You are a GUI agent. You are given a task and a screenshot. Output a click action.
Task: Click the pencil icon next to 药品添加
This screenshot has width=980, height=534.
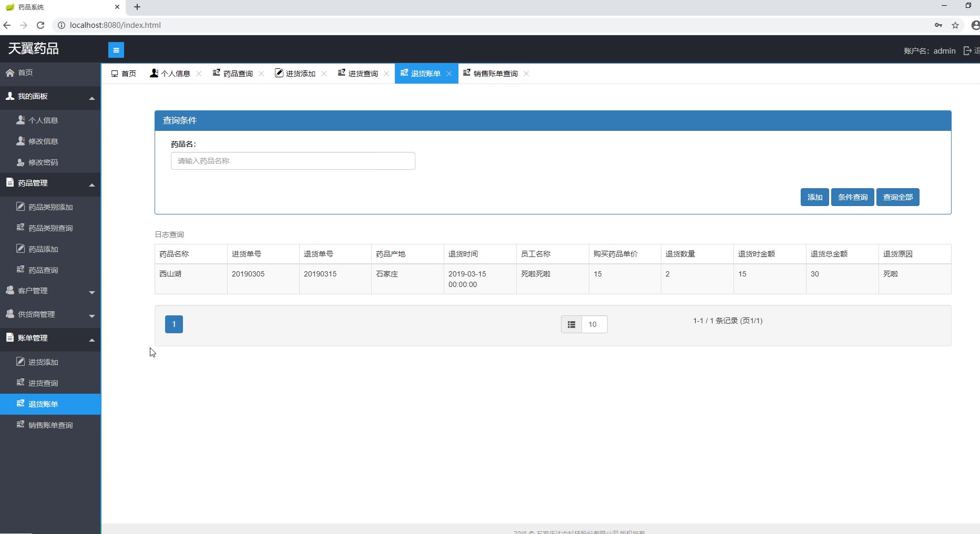point(21,249)
